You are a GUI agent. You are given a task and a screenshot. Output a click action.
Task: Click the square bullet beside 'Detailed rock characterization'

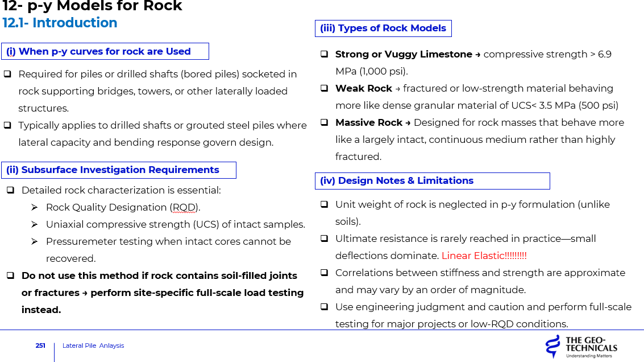(10, 190)
